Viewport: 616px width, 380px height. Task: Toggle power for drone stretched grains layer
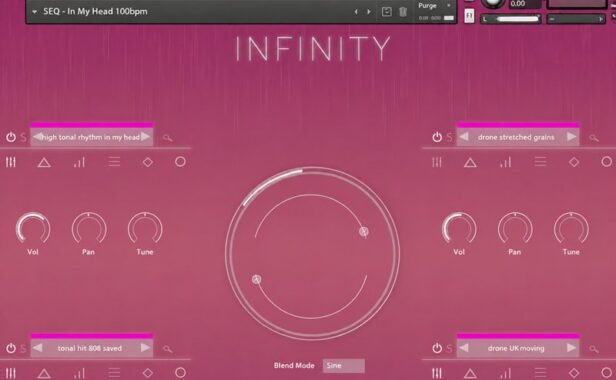pyautogui.click(x=437, y=137)
